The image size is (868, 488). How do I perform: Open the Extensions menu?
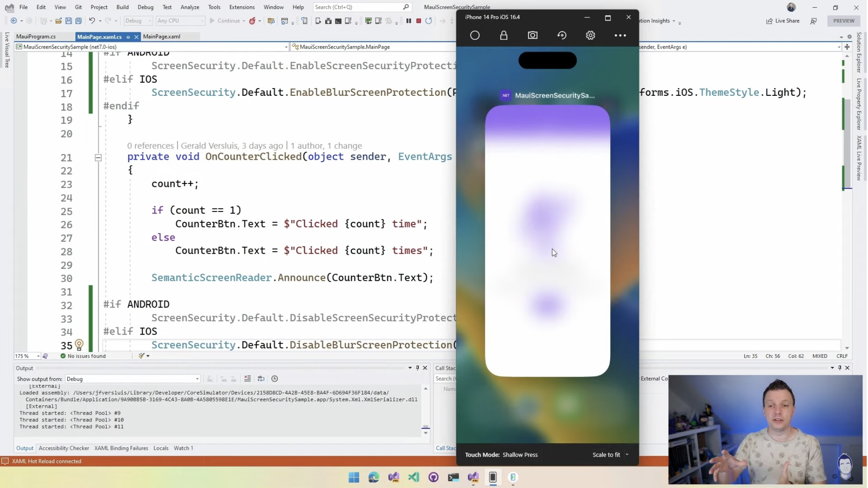pos(242,7)
